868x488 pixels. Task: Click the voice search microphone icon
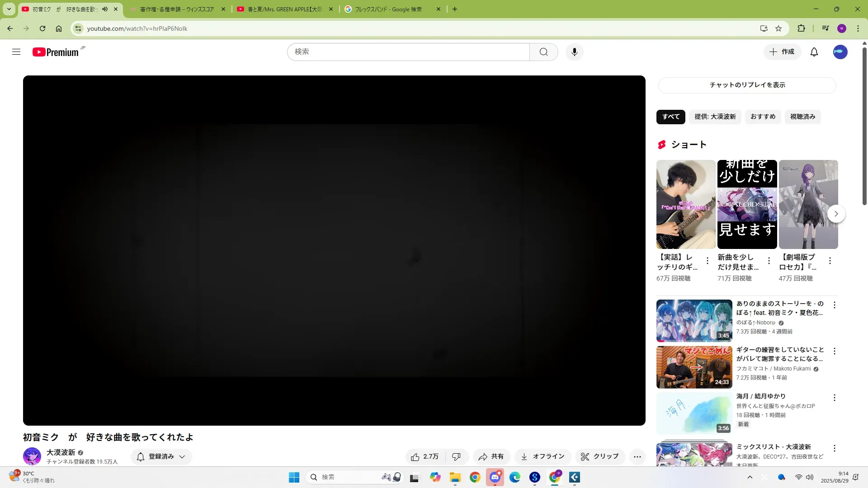tap(574, 52)
